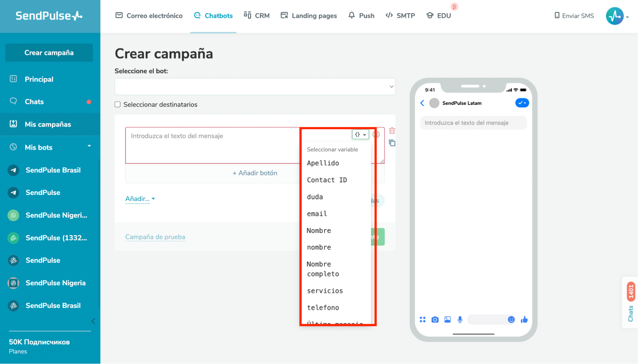
Task: Open the EDU tab
Action: (x=439, y=16)
